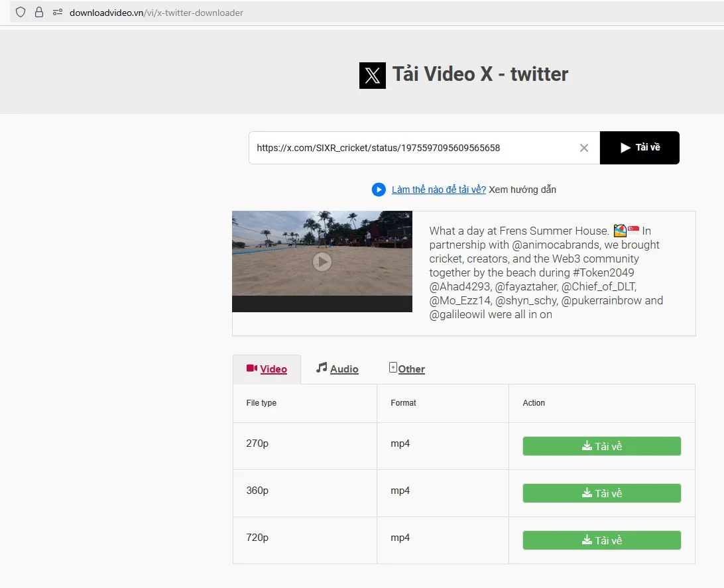
Task: Click the X icon to clear the URL field
Action: tap(583, 148)
